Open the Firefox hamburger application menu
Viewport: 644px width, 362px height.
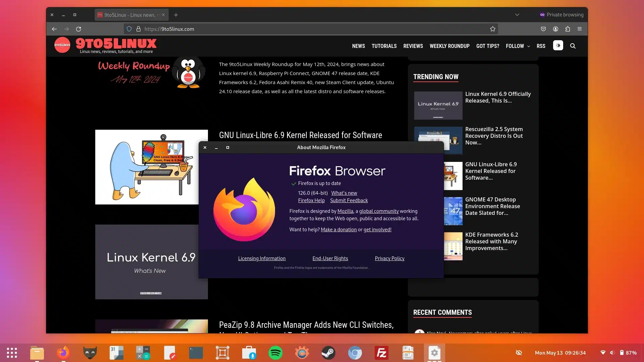click(x=580, y=29)
